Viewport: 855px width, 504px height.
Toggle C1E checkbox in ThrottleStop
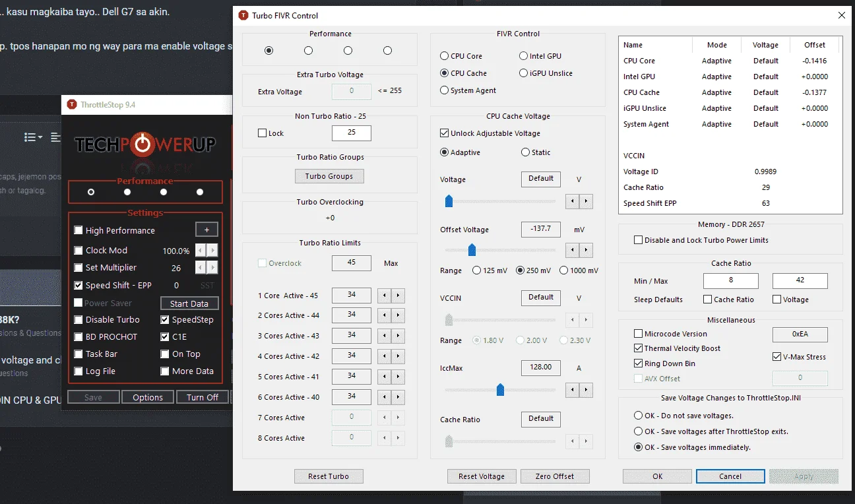(165, 336)
